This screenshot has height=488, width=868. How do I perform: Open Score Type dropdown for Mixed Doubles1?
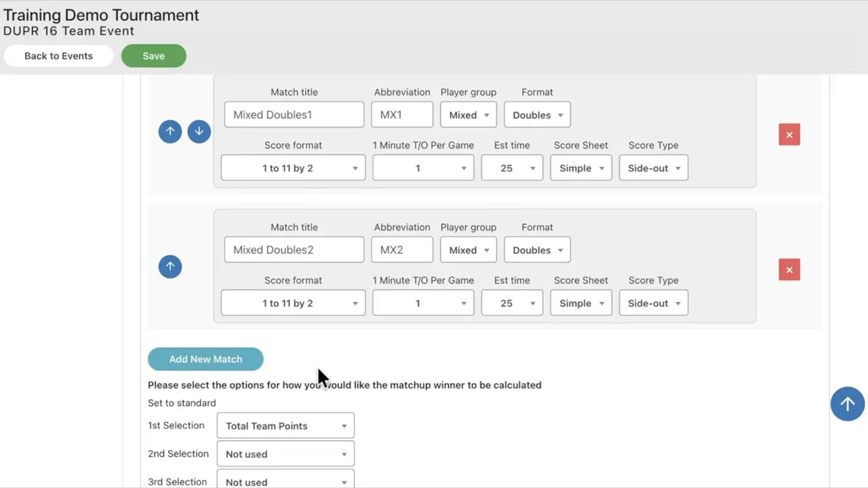pos(654,168)
